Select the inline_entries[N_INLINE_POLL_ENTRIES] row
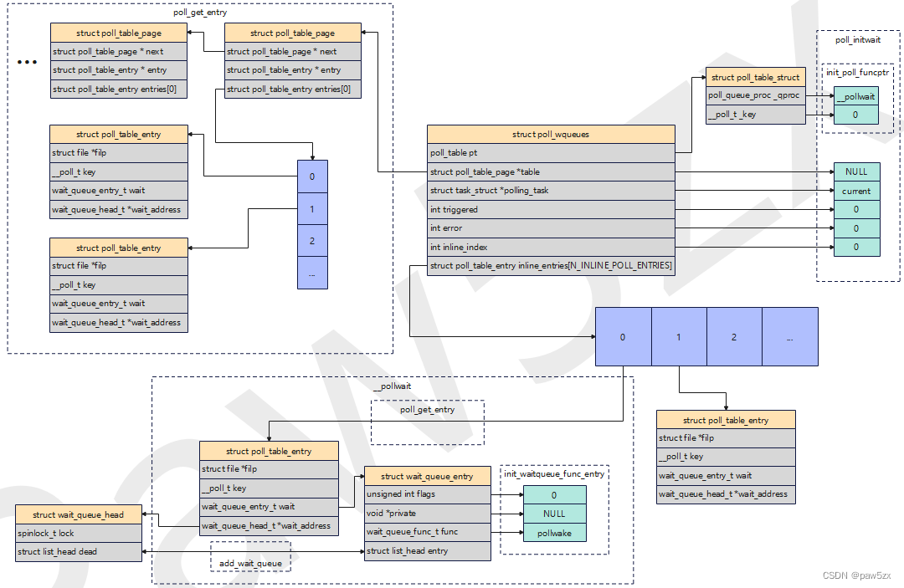Screen dimensions: 904x588 click(x=550, y=266)
